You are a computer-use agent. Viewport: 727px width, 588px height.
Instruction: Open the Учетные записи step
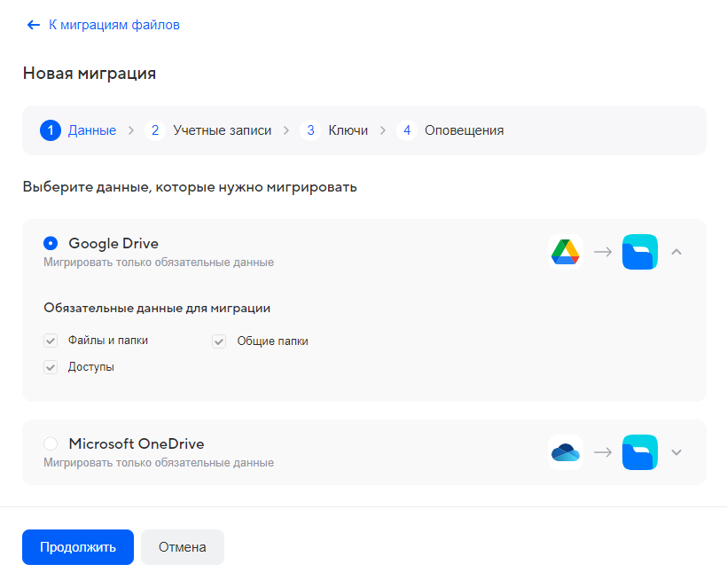click(223, 129)
